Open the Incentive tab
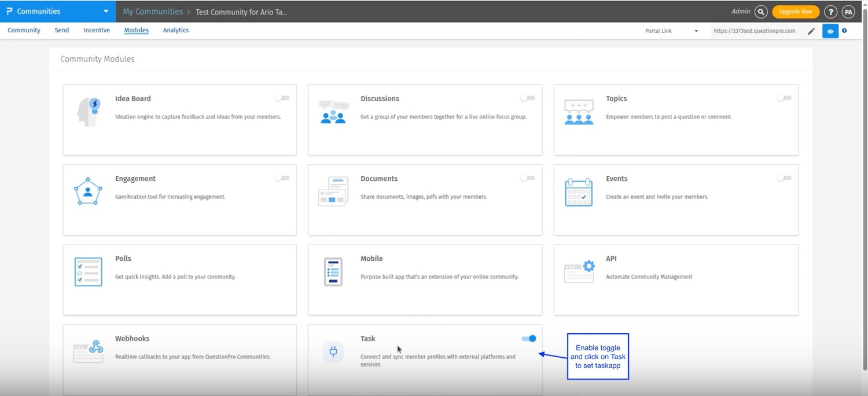The image size is (868, 396). pyautogui.click(x=97, y=31)
